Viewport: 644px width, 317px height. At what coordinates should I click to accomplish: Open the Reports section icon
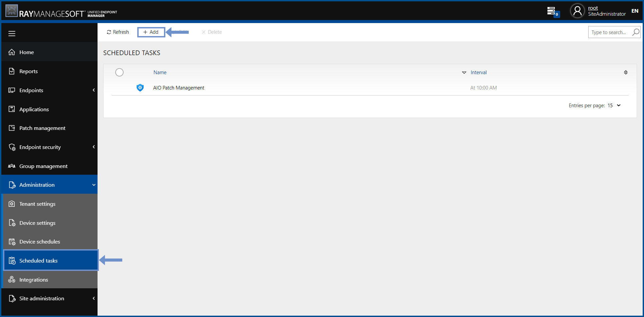pyautogui.click(x=12, y=71)
